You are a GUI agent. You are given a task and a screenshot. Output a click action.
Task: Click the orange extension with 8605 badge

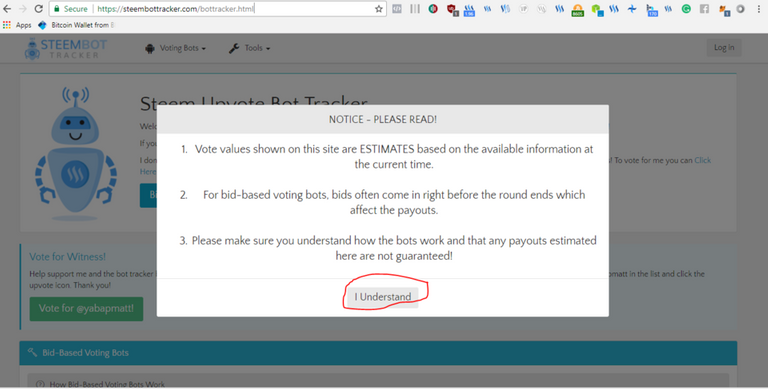577,10
